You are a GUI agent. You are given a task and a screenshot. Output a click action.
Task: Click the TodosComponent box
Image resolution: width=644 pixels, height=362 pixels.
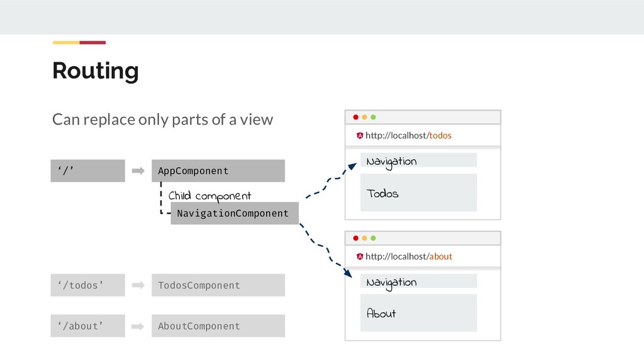[x=218, y=285]
